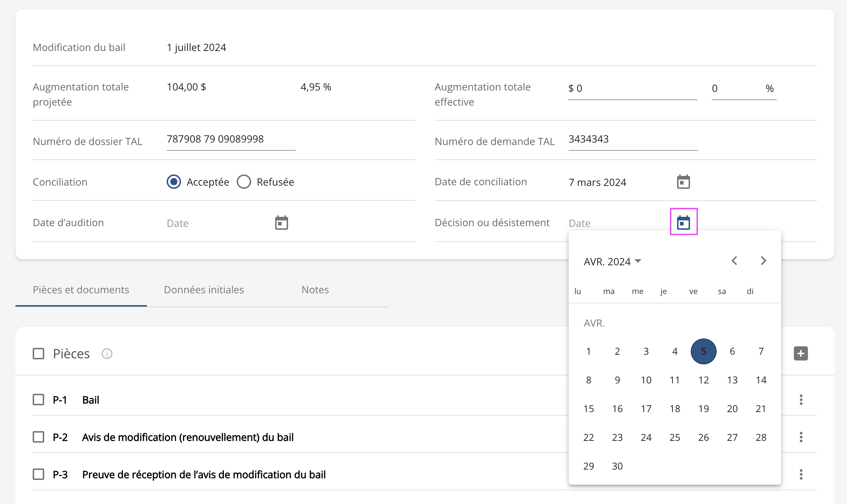
Task: Select the Refusée conciliation radio button
Action: click(244, 182)
